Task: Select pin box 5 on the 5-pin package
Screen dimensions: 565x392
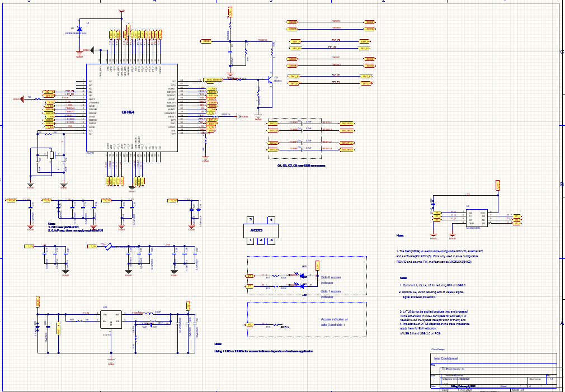Action: (x=250, y=220)
